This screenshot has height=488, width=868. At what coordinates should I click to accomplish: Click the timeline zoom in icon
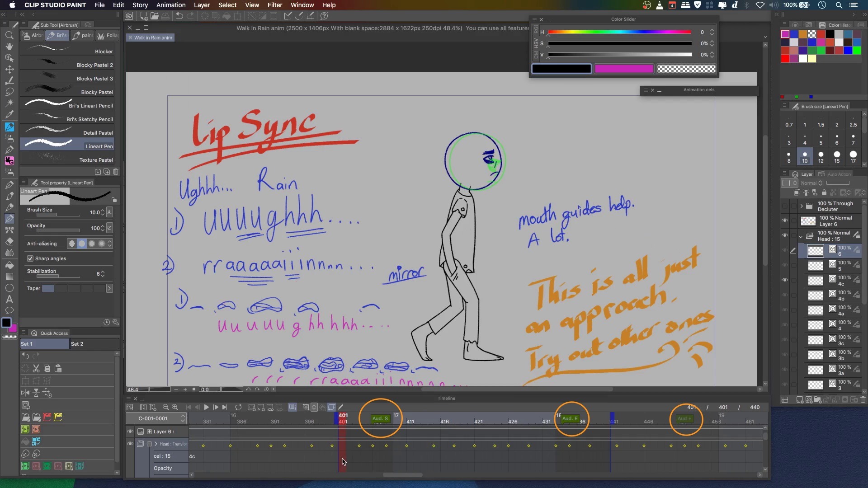(x=175, y=407)
